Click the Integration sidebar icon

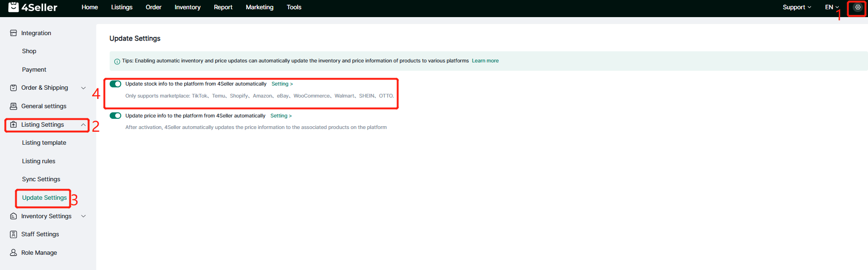13,33
